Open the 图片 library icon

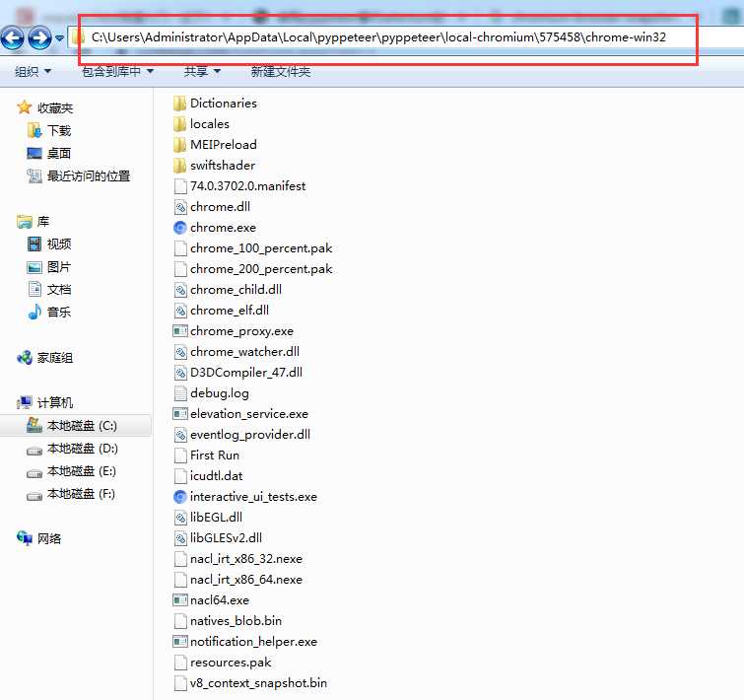34,267
